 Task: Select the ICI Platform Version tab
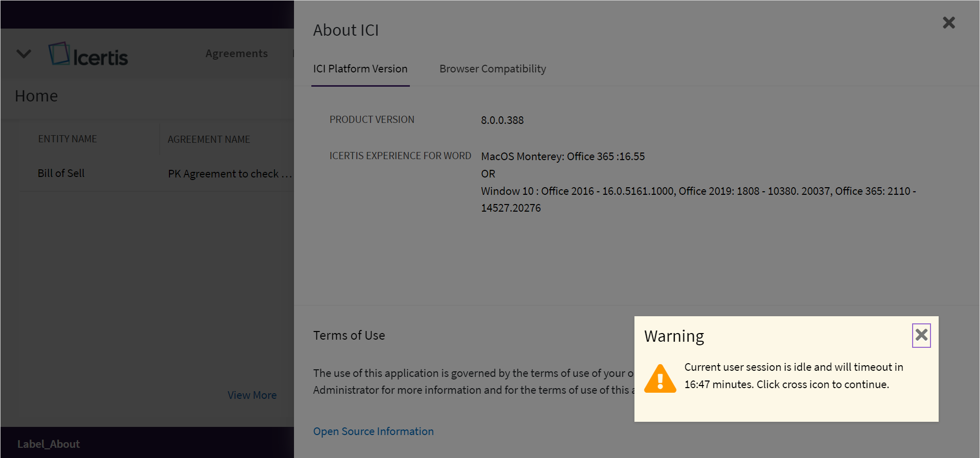point(360,69)
